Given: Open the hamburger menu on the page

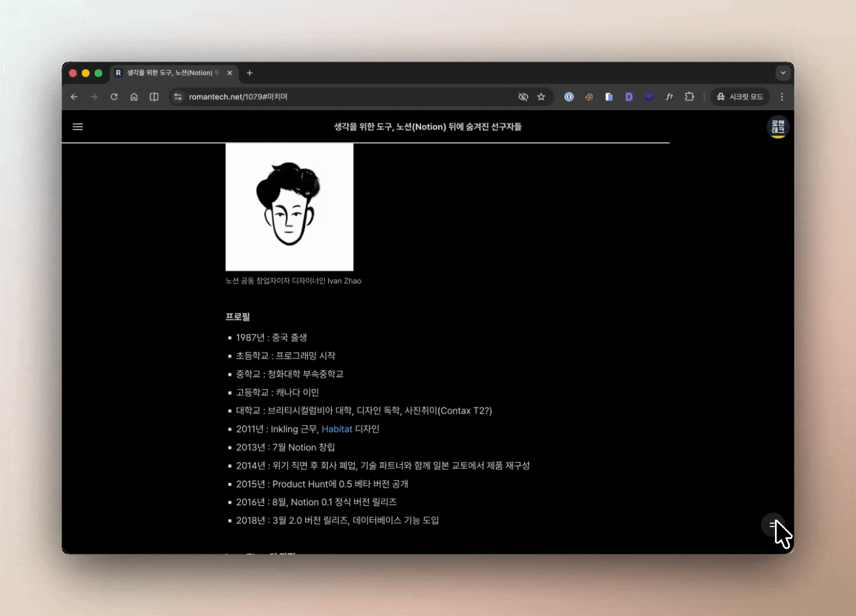Looking at the screenshot, I should 78,127.
